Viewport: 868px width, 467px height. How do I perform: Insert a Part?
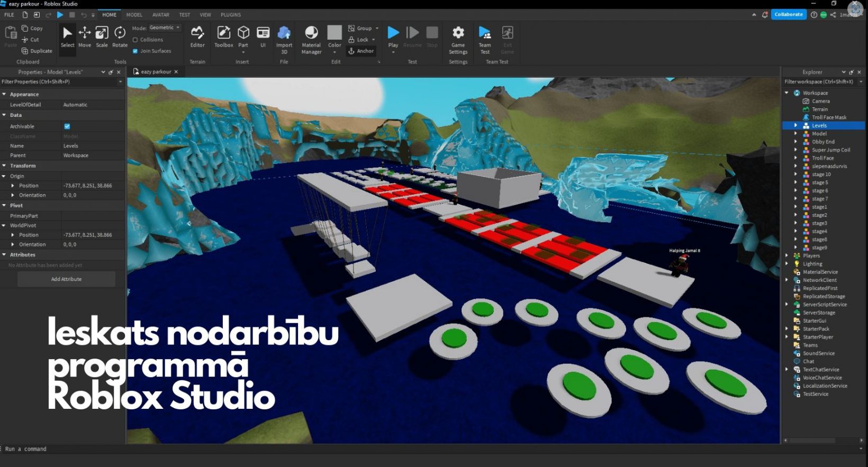(243, 37)
